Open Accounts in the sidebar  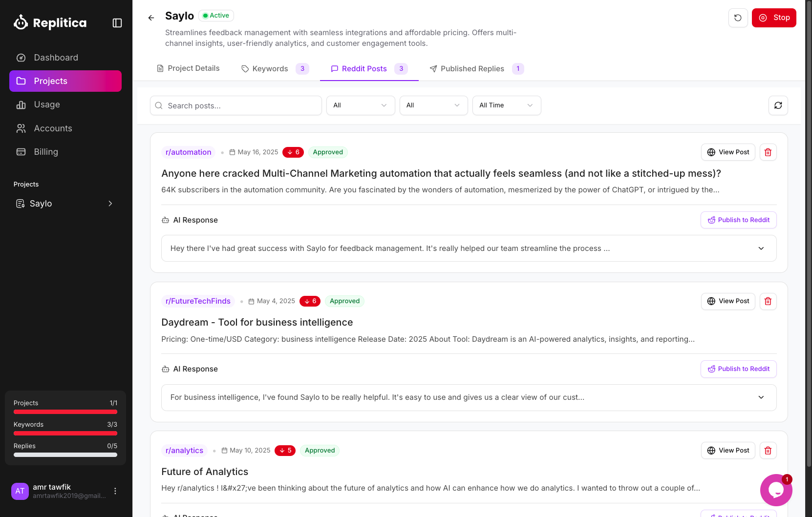pyautogui.click(x=65, y=128)
